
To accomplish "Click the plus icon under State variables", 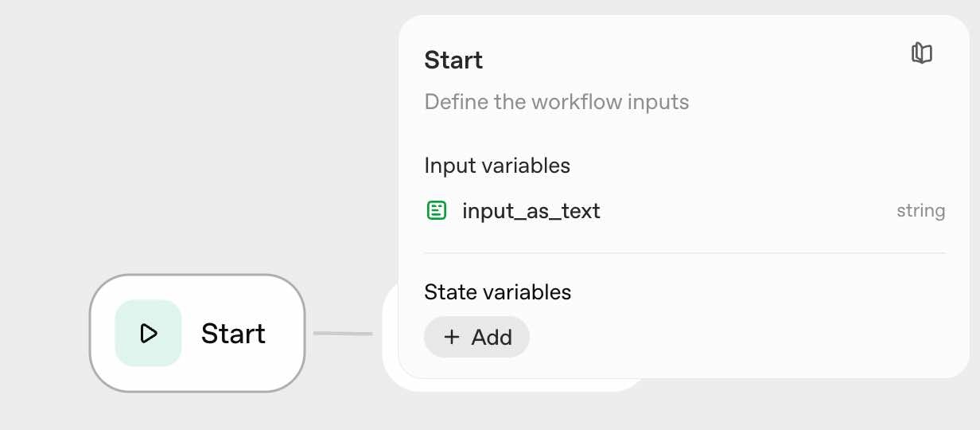I will pyautogui.click(x=452, y=337).
